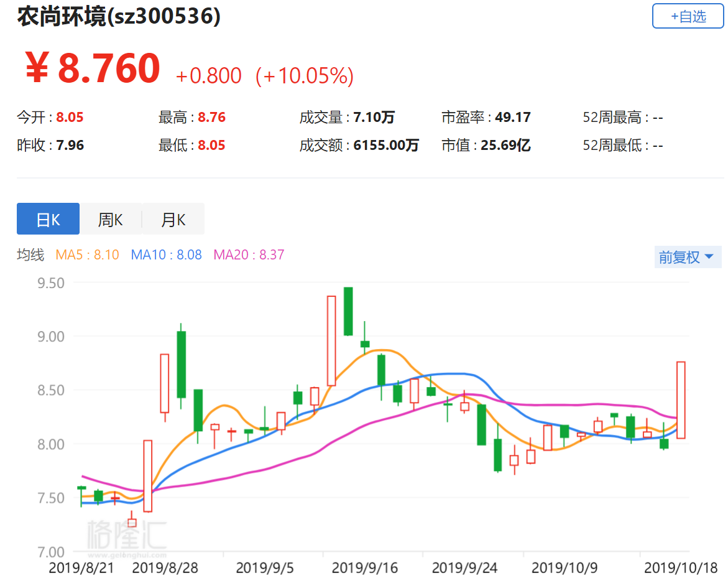Image resolution: width=728 pixels, height=578 pixels.
Task: Switch to 日K daily chart tab
Action: pos(48,219)
